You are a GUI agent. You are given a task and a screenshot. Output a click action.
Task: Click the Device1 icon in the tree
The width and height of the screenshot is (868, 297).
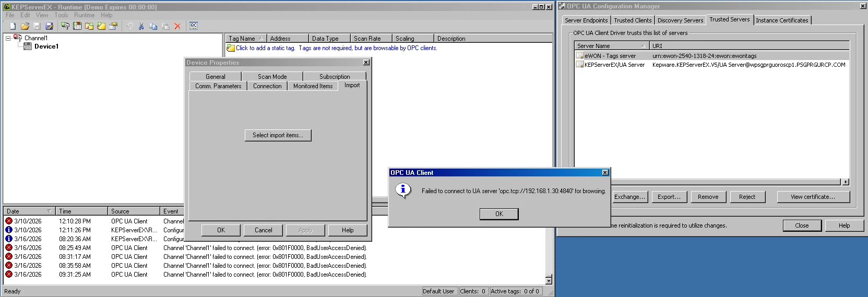click(28, 46)
